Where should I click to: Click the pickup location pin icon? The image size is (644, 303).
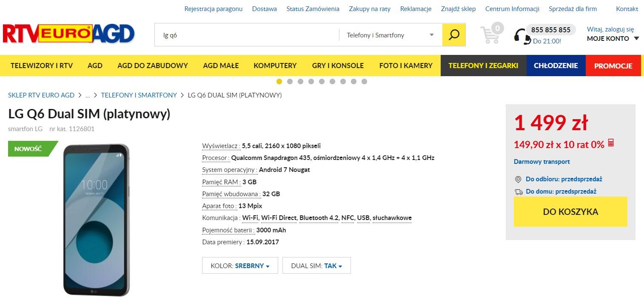pos(518,179)
